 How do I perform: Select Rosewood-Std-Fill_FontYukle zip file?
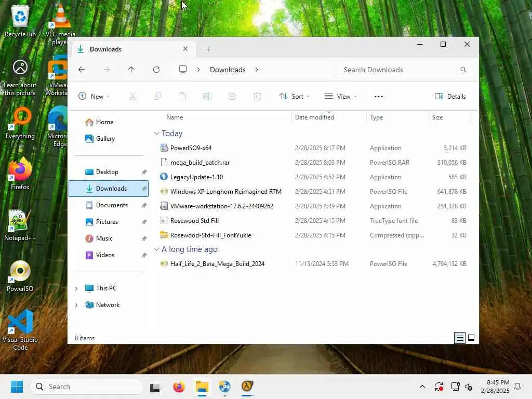pos(313,235)
